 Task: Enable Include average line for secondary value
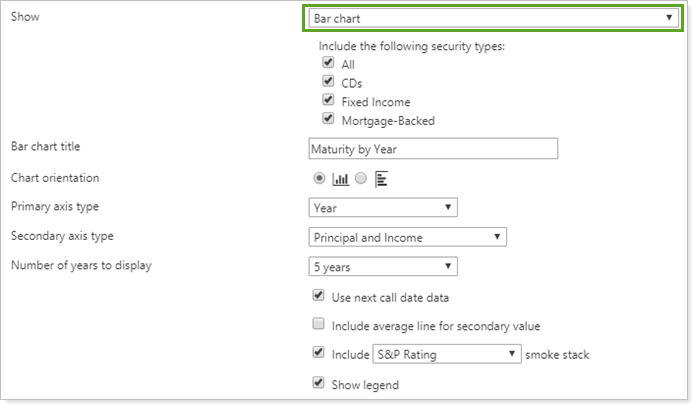[318, 325]
